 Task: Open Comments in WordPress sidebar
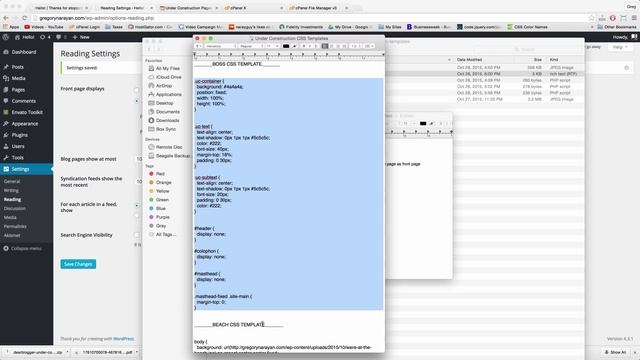tap(23, 101)
